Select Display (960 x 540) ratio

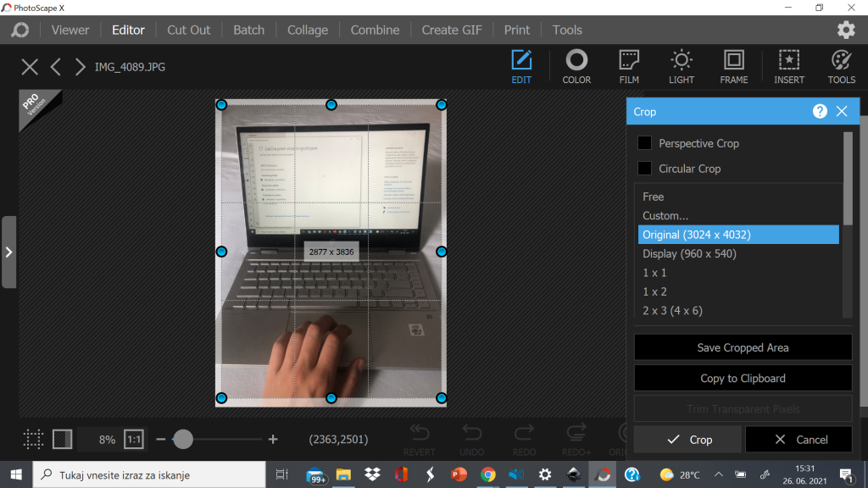[738, 253]
